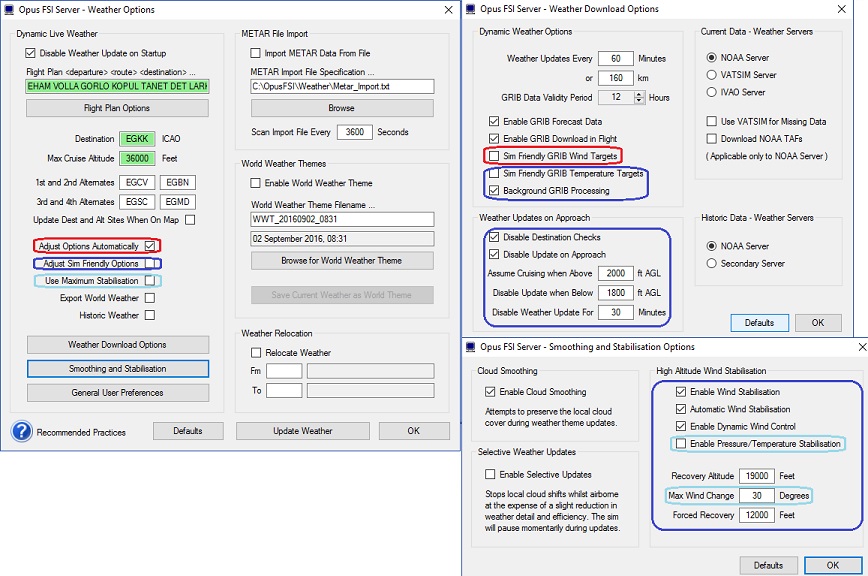This screenshot has height=576, width=868.
Task: Check Enable World Weather Theme
Action: click(255, 183)
